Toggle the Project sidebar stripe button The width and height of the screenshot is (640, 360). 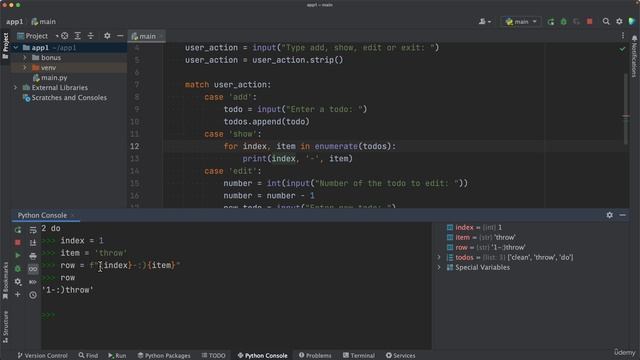pos(5,46)
